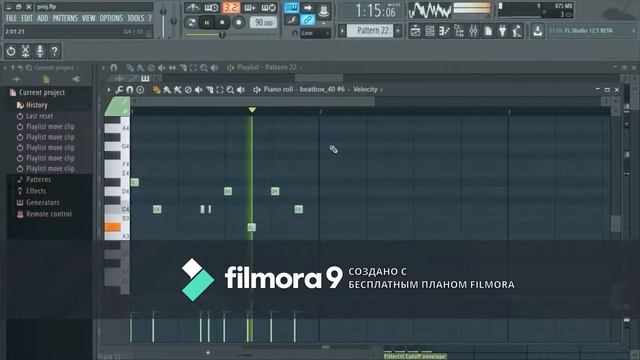This screenshot has width=640, height=360.
Task: Select the piano roll paint brush tool
Action: point(167,89)
